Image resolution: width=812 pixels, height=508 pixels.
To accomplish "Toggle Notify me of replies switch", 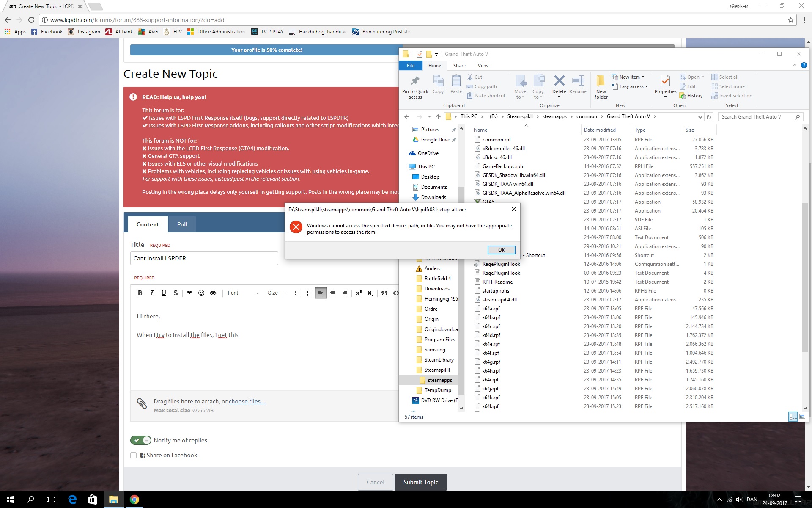I will (140, 440).
